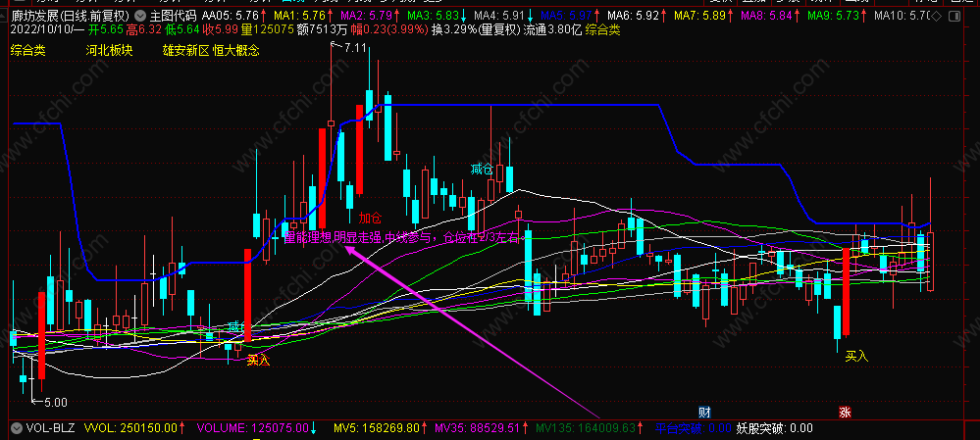Click the diamond icon after MA10
Screen dimensions: 980x440
(936, 15)
